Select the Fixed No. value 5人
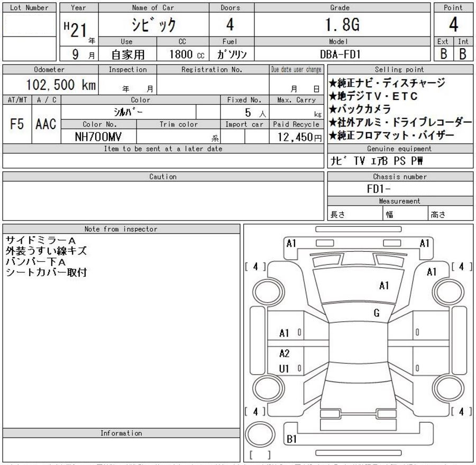Image resolution: width=476 pixels, height=465 pixels. coord(255,113)
